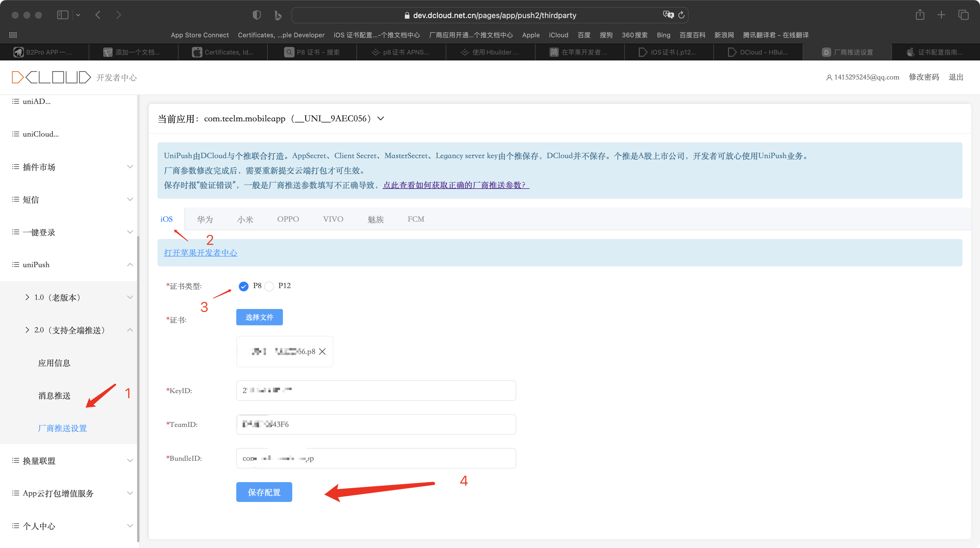The image size is (980, 548).
Task: Open the 打开苹果开发者中心 link
Action: click(200, 253)
